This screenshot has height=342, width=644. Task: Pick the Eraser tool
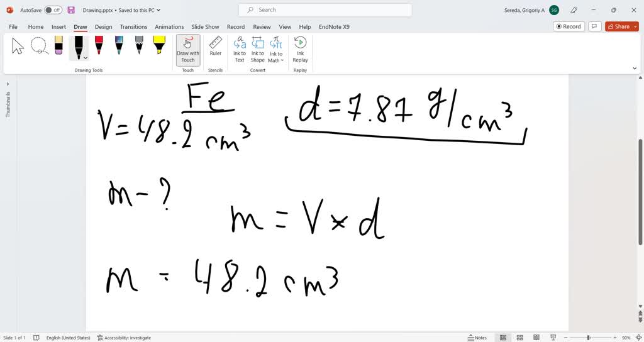(58, 45)
